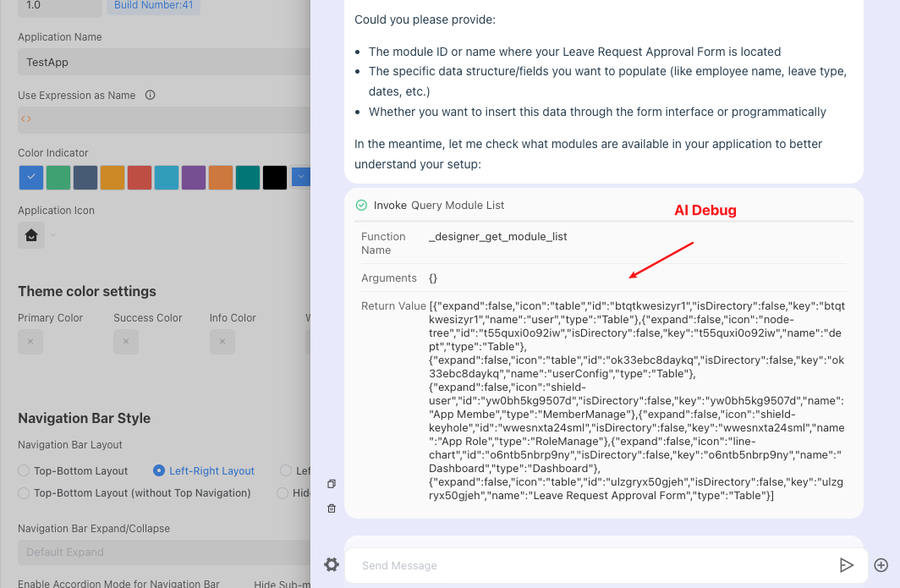Click the trash icon to delete message
This screenshot has height=588, width=900.
pyautogui.click(x=332, y=508)
